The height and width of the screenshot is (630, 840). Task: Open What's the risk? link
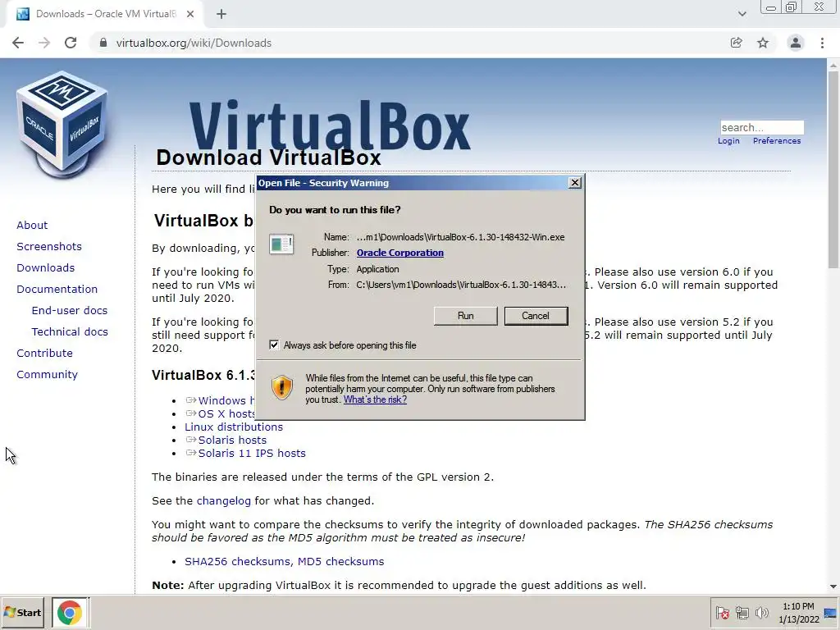point(375,399)
